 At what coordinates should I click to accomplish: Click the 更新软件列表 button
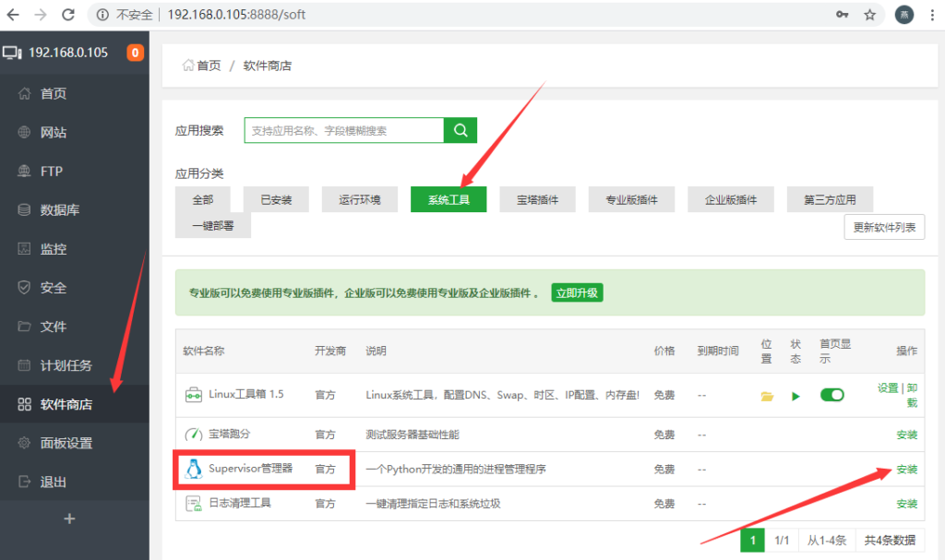coord(883,226)
